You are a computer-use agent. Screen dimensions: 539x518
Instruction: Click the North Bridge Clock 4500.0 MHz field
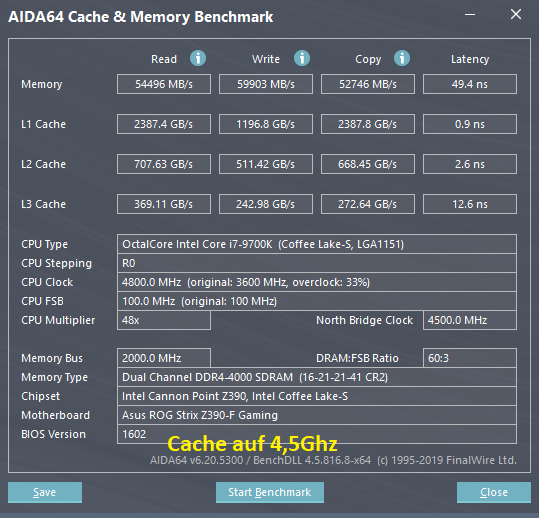pyautogui.click(x=470, y=320)
